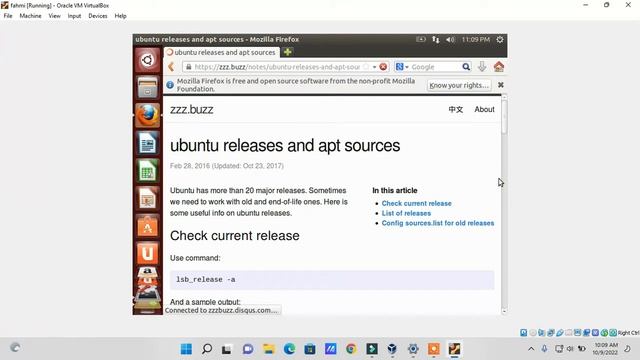Click the search magnifier in Google box
640x360 pixels.
[466, 67]
